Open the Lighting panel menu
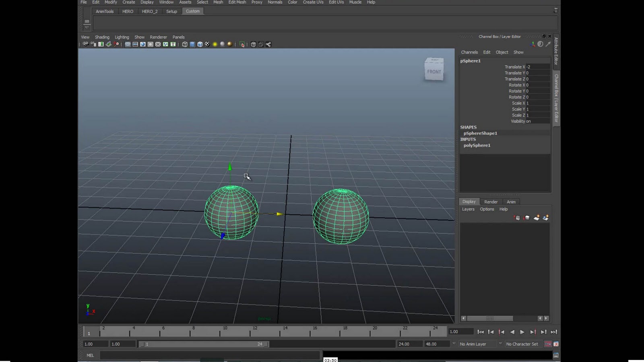The height and width of the screenshot is (362, 644). (122, 37)
